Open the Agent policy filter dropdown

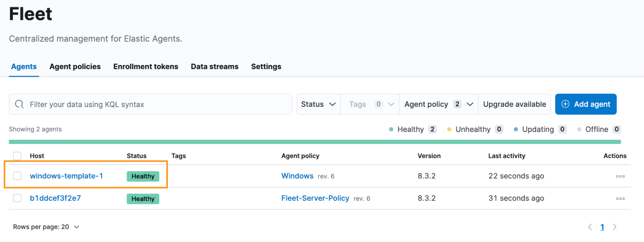point(438,104)
